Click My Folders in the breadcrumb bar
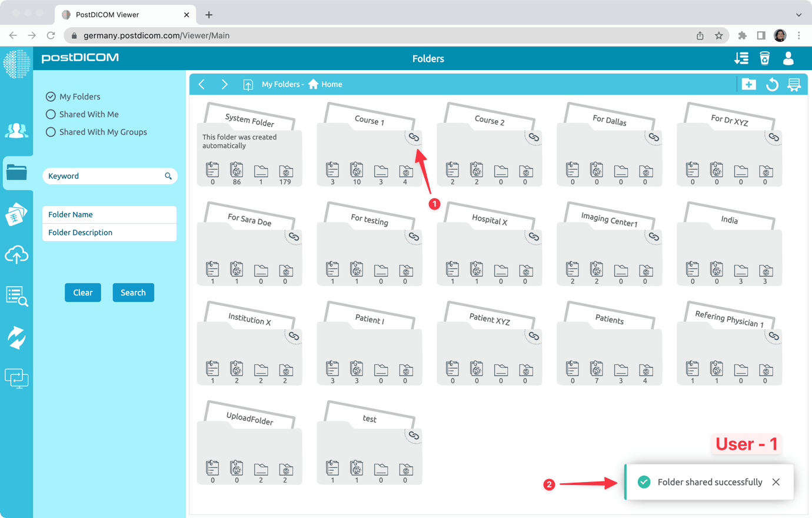 click(281, 84)
